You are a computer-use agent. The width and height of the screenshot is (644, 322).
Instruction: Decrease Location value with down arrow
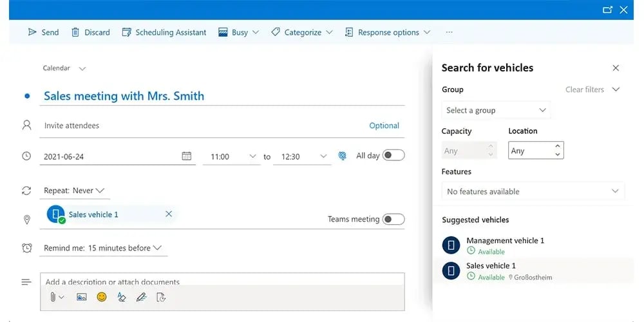click(x=557, y=155)
